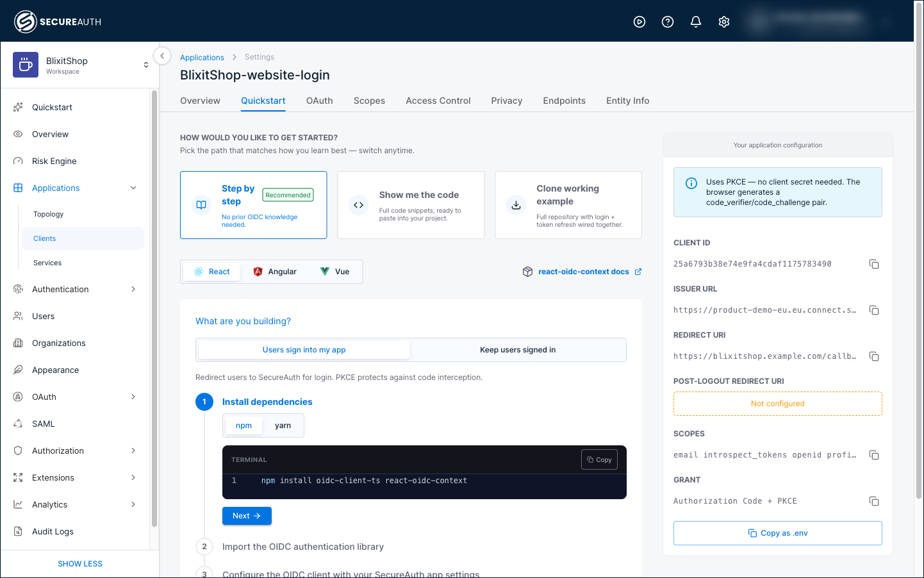Open Risk Engine in the sidebar
This screenshot has width=924, height=578.
(x=75, y=161)
